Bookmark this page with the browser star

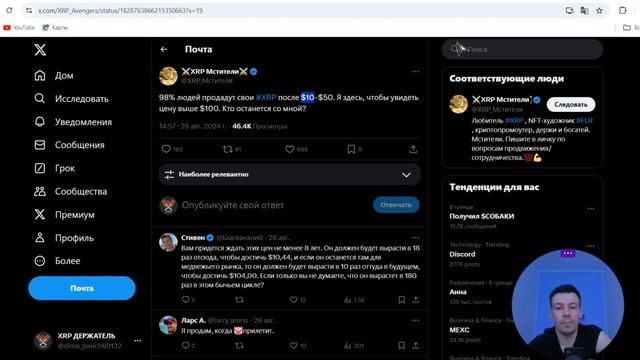599,11
